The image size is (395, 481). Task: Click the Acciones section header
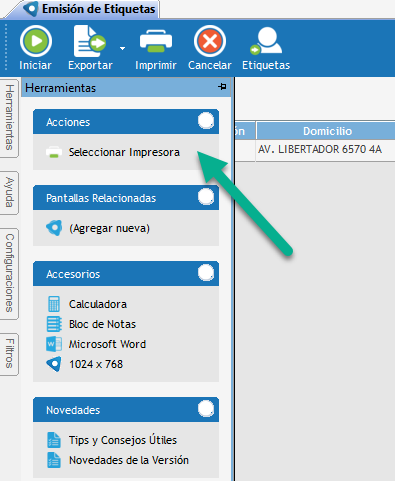tap(126, 122)
